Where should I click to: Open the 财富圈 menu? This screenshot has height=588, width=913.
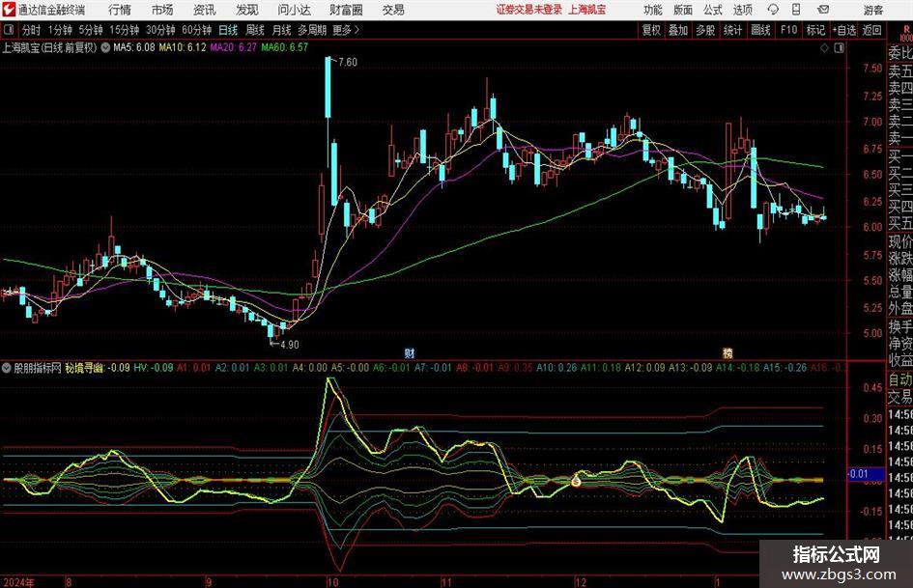point(347,10)
